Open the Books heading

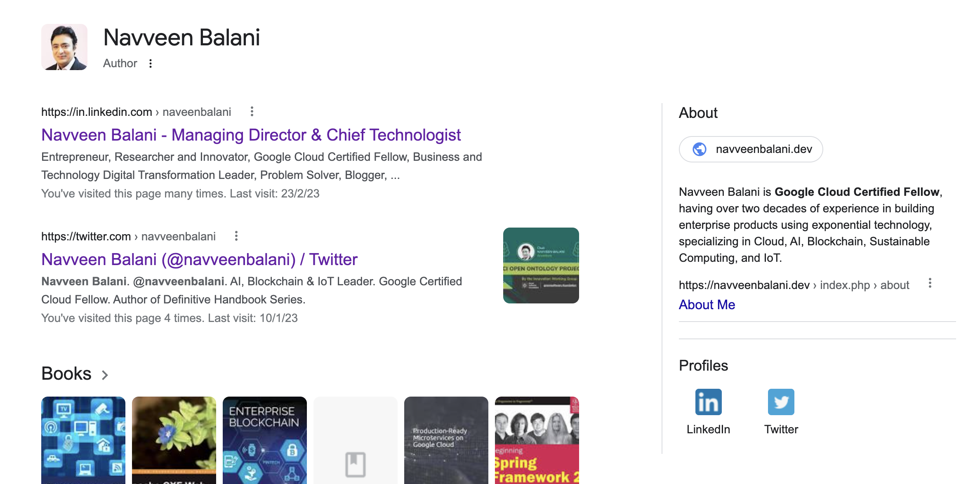(x=66, y=374)
